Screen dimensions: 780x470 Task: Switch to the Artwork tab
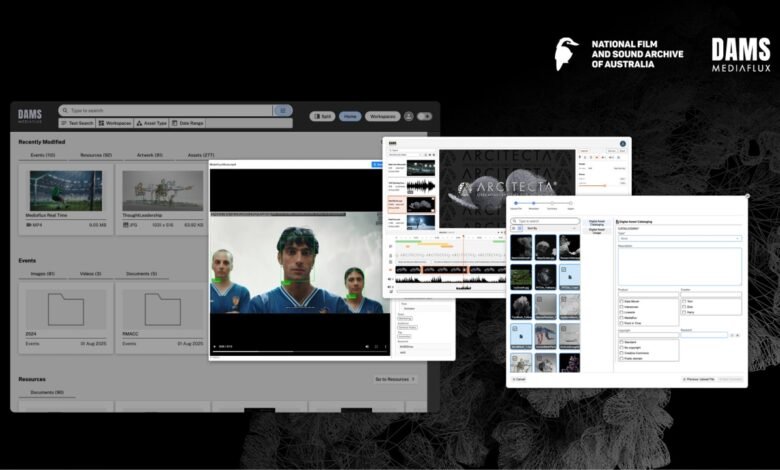tap(150, 155)
